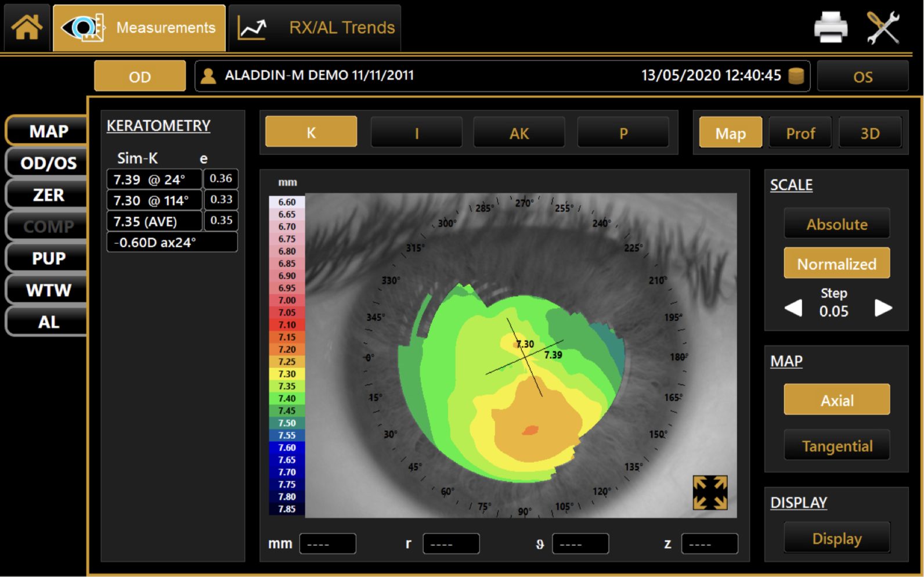Click the red steepest spot on map
Screen dimensions: 924x577
point(530,430)
